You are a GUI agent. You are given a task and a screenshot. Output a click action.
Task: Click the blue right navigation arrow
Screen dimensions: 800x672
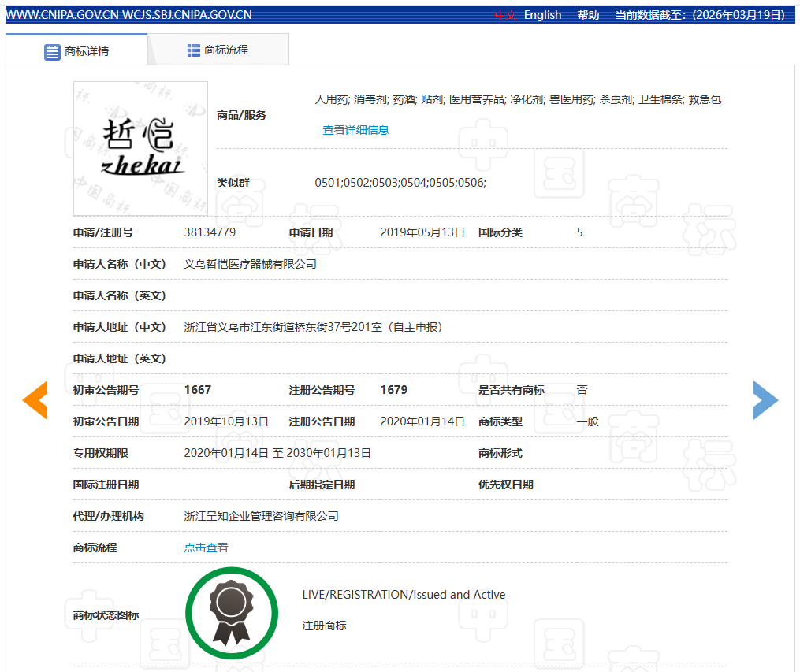765,400
